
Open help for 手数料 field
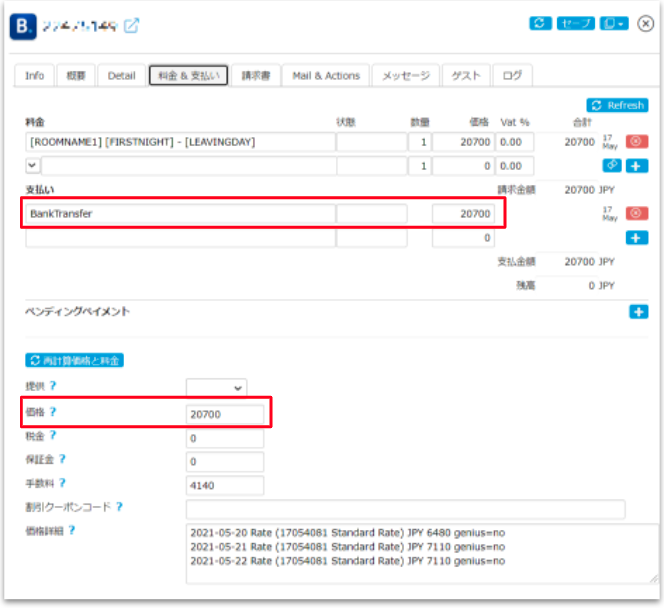[62, 484]
